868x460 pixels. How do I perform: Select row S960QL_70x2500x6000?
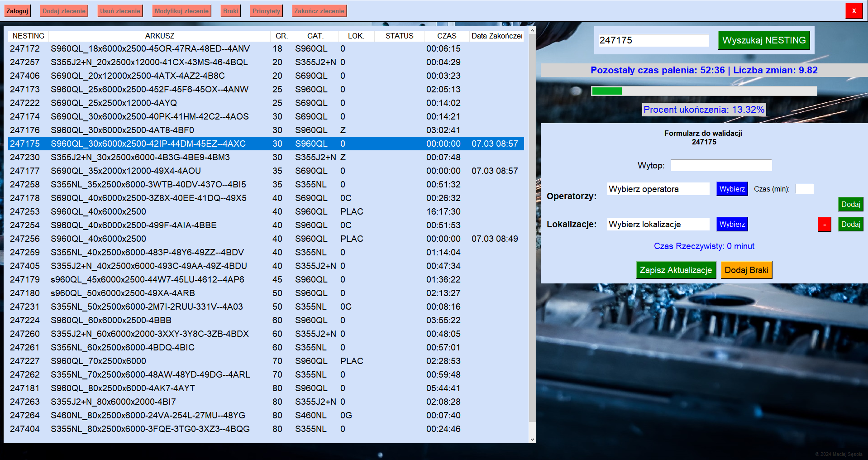266,361
